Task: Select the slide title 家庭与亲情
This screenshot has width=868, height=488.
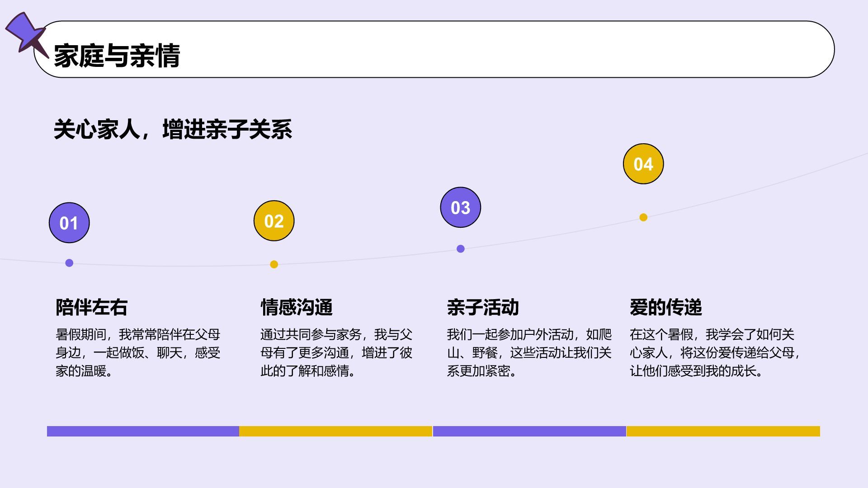Action: pyautogui.click(x=117, y=56)
